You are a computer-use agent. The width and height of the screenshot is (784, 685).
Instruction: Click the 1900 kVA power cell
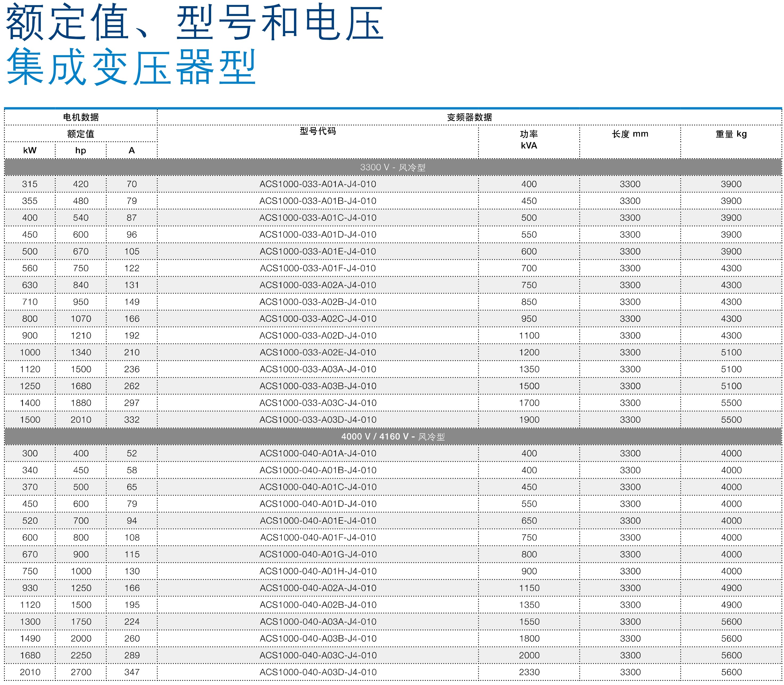529,420
